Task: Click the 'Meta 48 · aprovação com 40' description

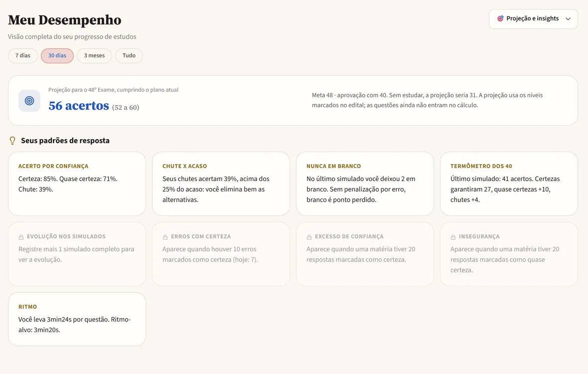Action: tap(427, 100)
